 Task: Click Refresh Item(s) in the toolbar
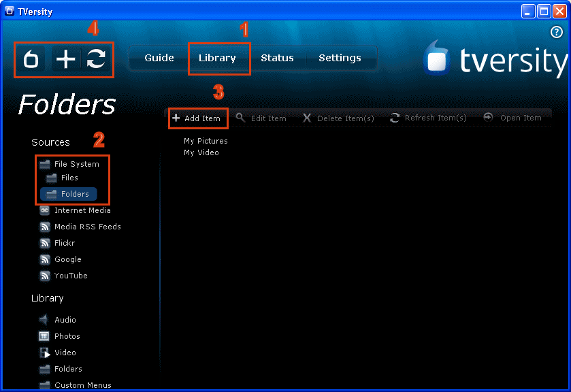tap(428, 118)
